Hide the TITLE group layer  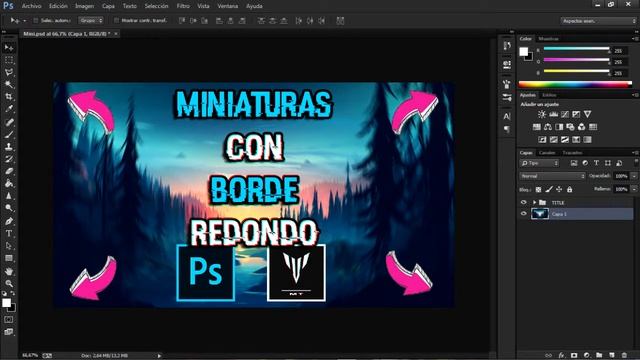click(x=524, y=202)
